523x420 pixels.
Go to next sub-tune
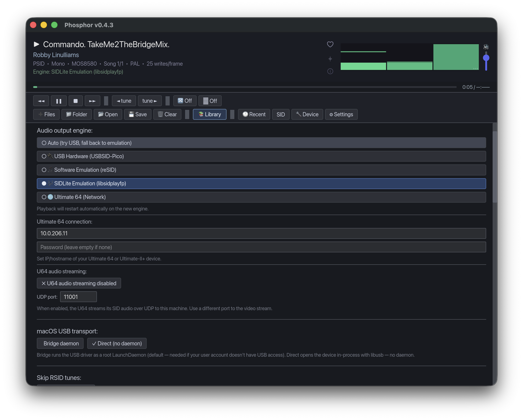(150, 101)
